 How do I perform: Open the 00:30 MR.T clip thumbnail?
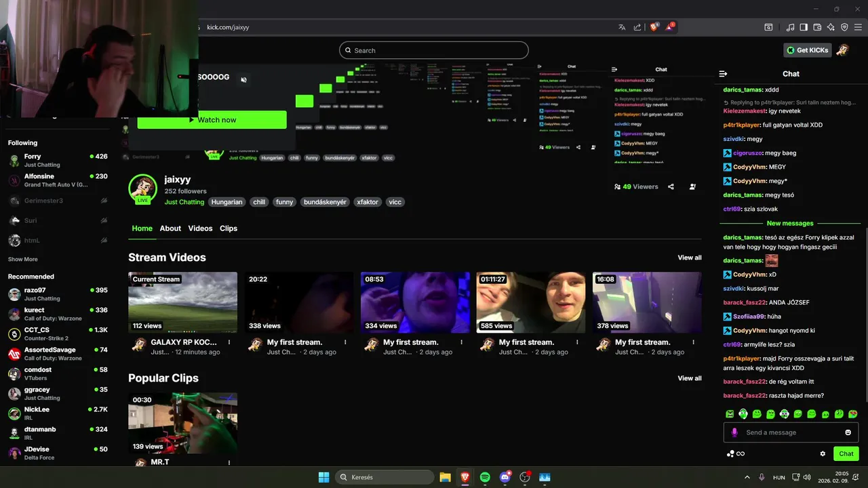point(183,423)
